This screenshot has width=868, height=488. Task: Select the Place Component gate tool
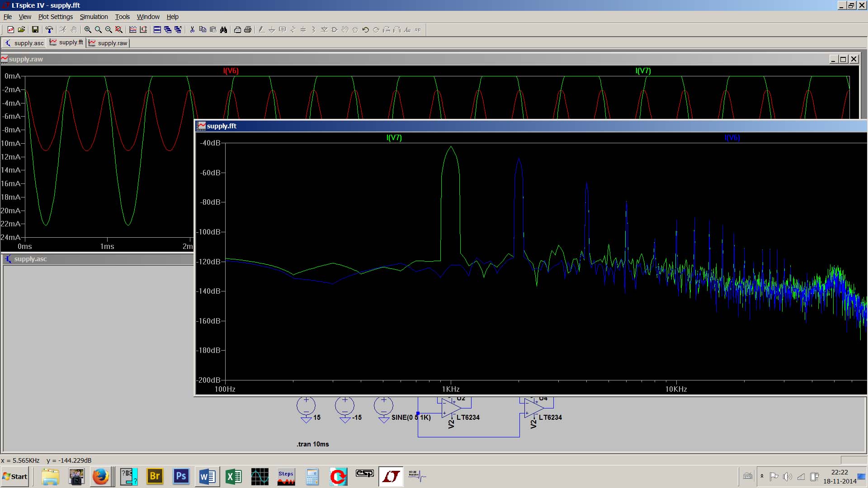tap(335, 30)
